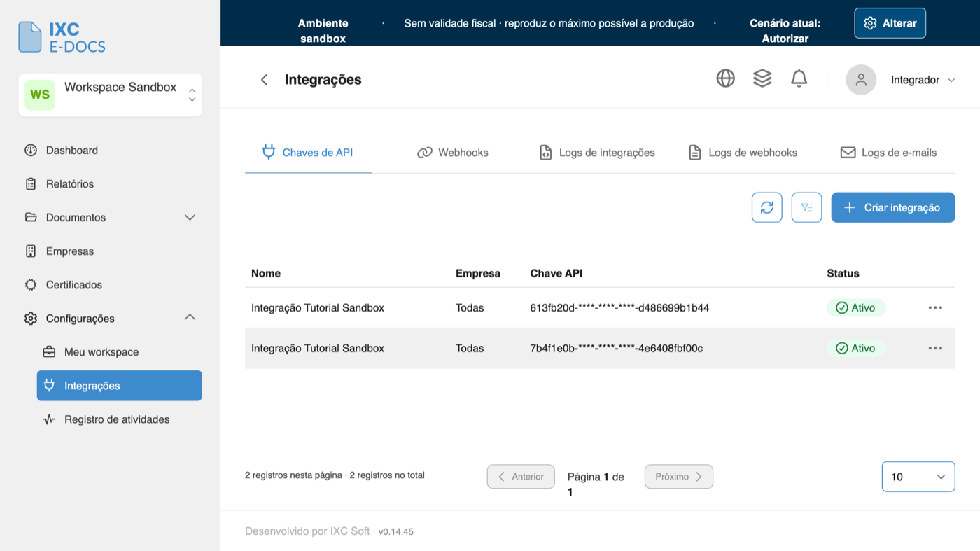The height and width of the screenshot is (551, 980).
Task: Switch to Logs de webhooks tab
Action: pos(743,152)
